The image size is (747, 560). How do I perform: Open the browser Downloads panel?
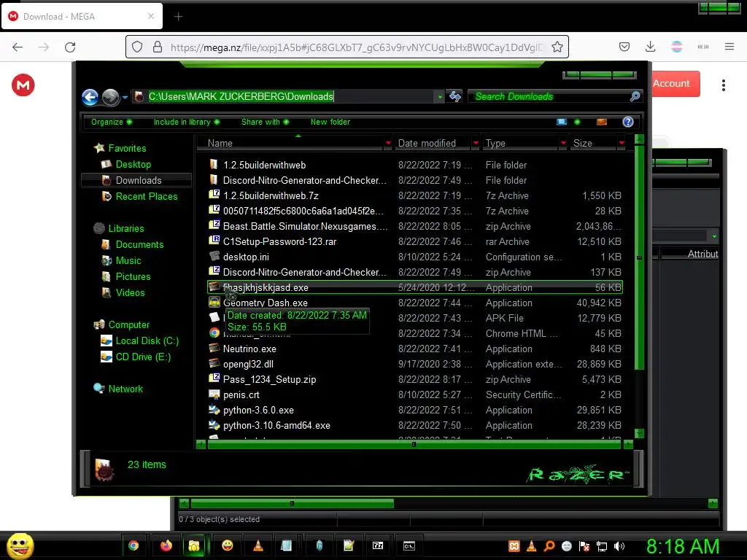tap(650, 47)
